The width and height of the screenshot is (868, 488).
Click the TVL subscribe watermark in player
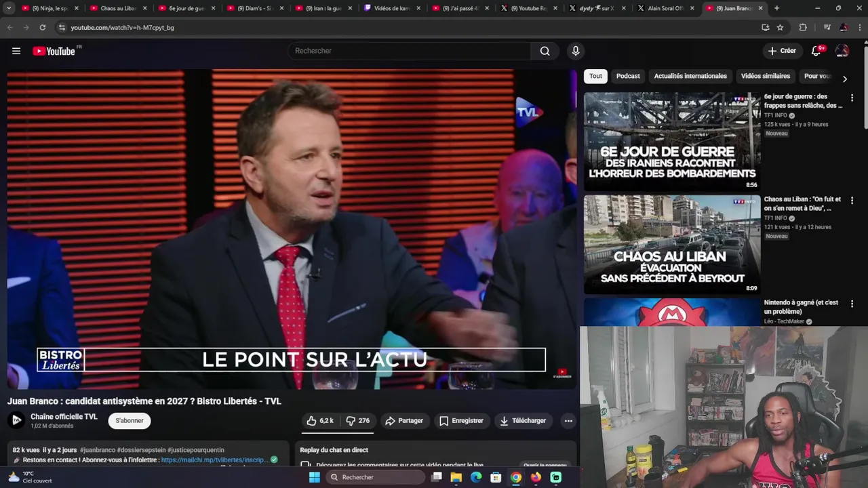point(562,373)
